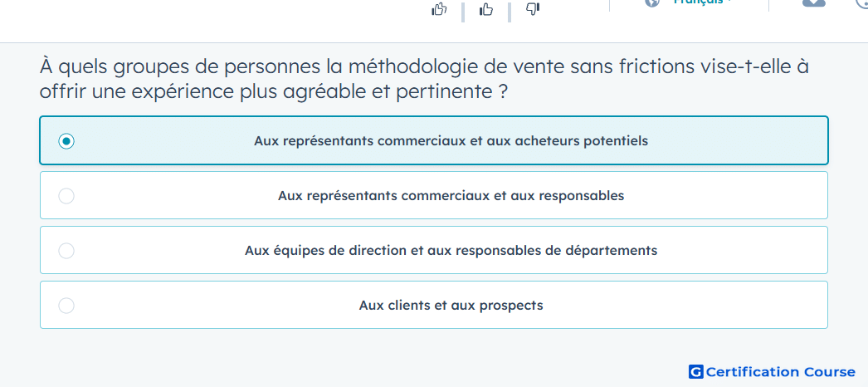Select radio for équipes de direction option
This screenshot has width=868, height=387.
tap(66, 251)
